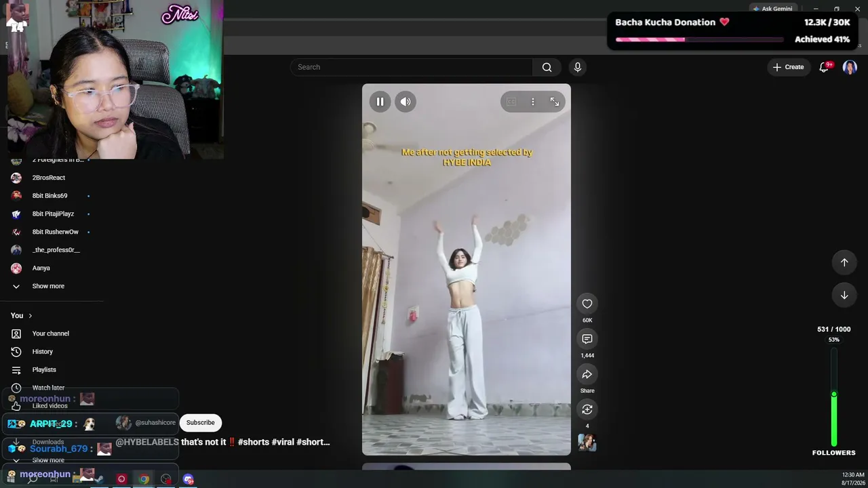Open the taskbar clock and date
The height and width of the screenshot is (488, 868).
(853, 479)
